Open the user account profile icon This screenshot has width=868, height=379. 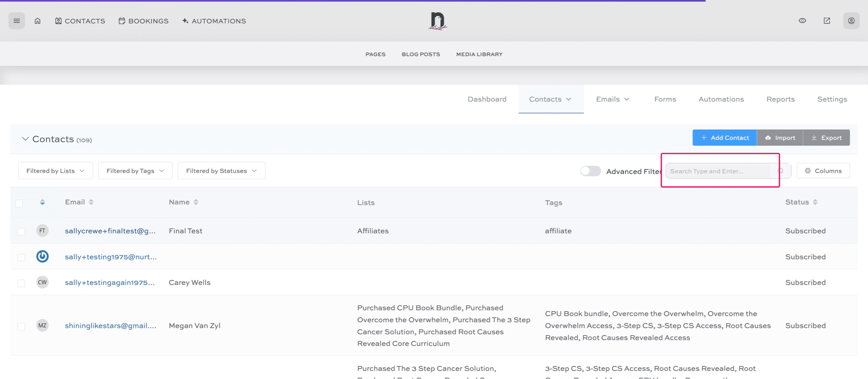[x=851, y=21]
